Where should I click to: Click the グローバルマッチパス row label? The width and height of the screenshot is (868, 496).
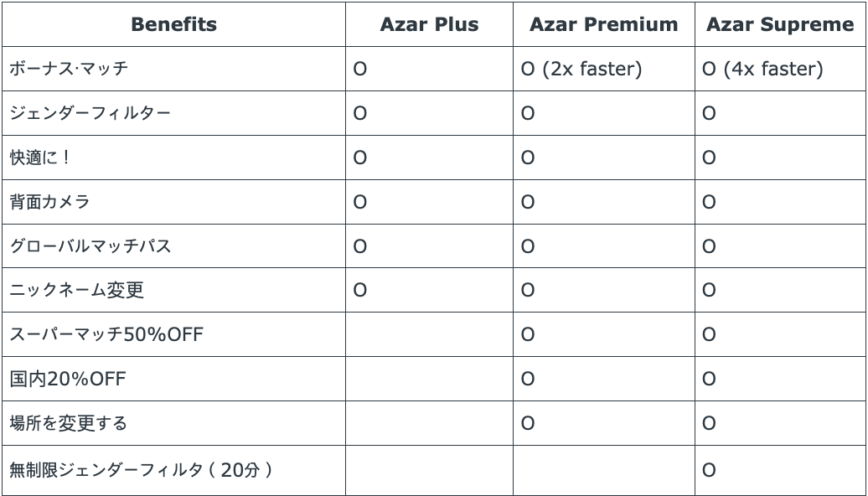(x=90, y=246)
